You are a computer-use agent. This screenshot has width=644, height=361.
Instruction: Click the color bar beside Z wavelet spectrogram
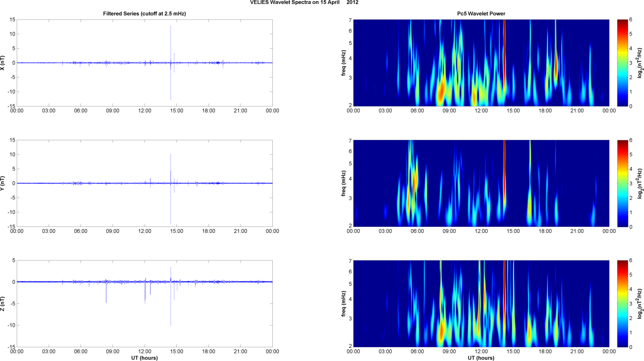(622, 304)
